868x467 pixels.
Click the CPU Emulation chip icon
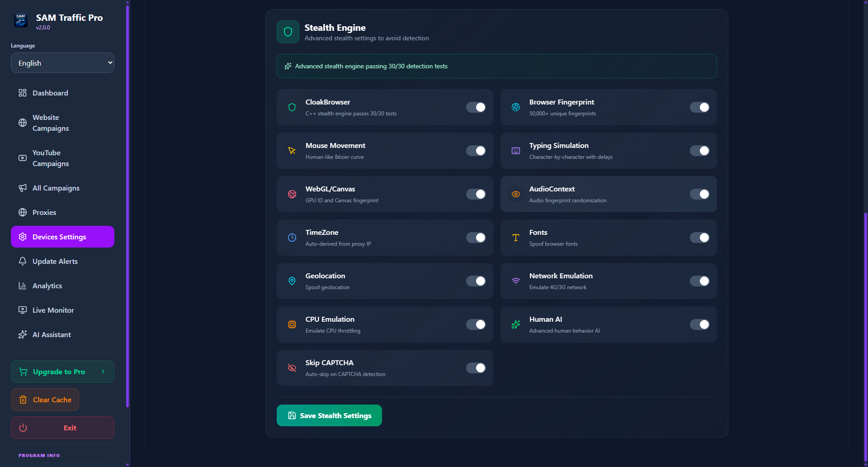click(x=292, y=324)
